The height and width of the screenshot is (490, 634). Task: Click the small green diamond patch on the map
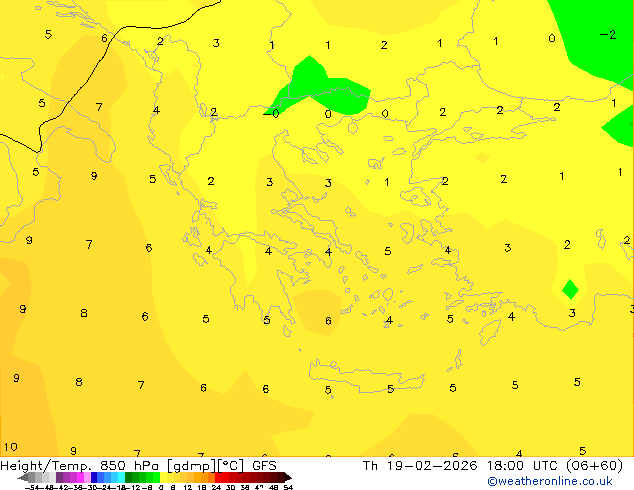click(x=570, y=289)
